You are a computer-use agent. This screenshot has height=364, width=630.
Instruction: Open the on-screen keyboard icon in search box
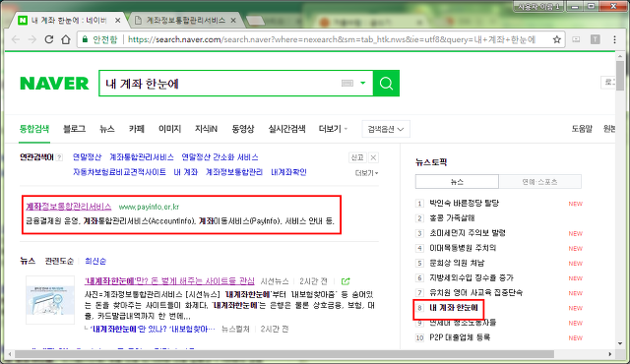(347, 83)
